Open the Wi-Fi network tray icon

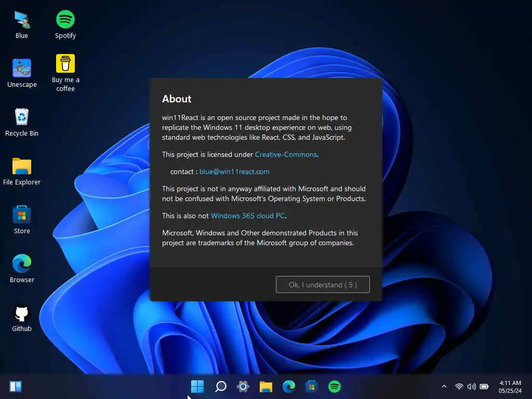click(x=459, y=387)
